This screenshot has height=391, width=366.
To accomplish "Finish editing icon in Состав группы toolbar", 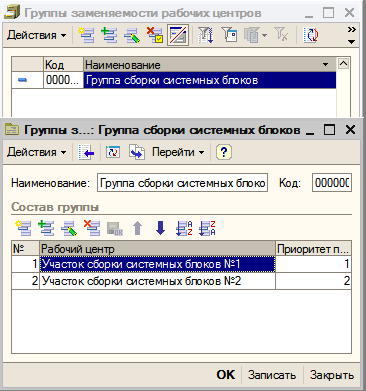I will [115, 228].
